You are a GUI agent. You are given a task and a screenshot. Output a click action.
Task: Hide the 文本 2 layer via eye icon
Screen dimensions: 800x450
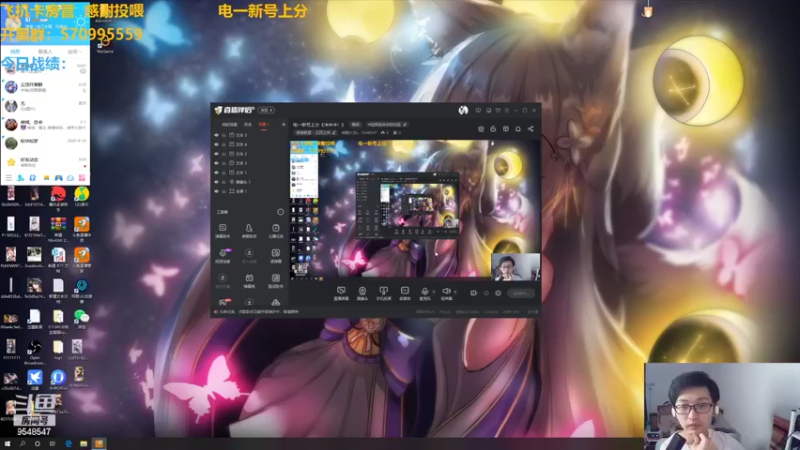(x=216, y=154)
